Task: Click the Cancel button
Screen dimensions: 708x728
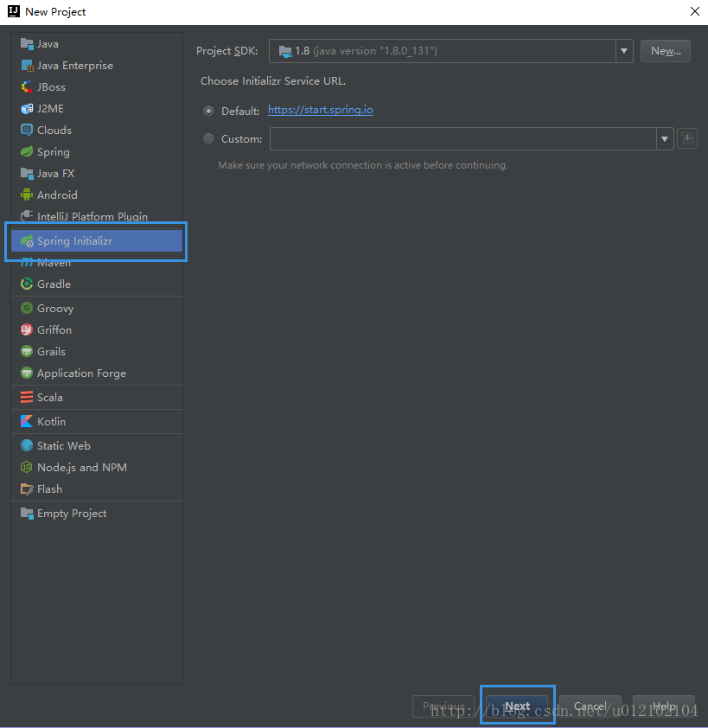Action: coord(590,706)
